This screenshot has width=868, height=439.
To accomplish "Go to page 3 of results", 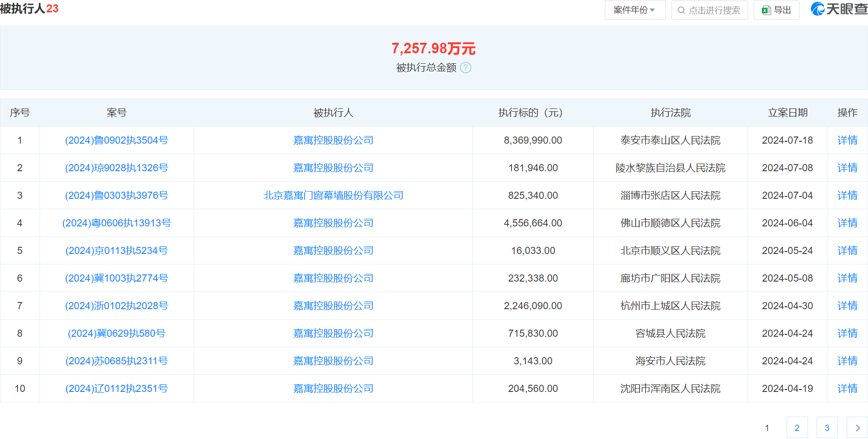I will pos(827,428).
